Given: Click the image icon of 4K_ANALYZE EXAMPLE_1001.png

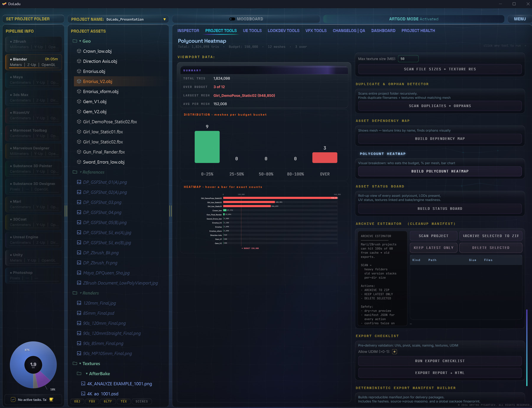Looking at the screenshot, I should (x=83, y=383).
